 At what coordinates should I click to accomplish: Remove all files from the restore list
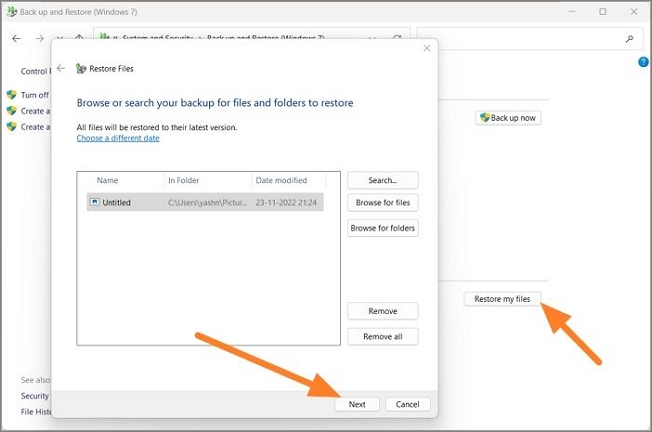coord(382,336)
